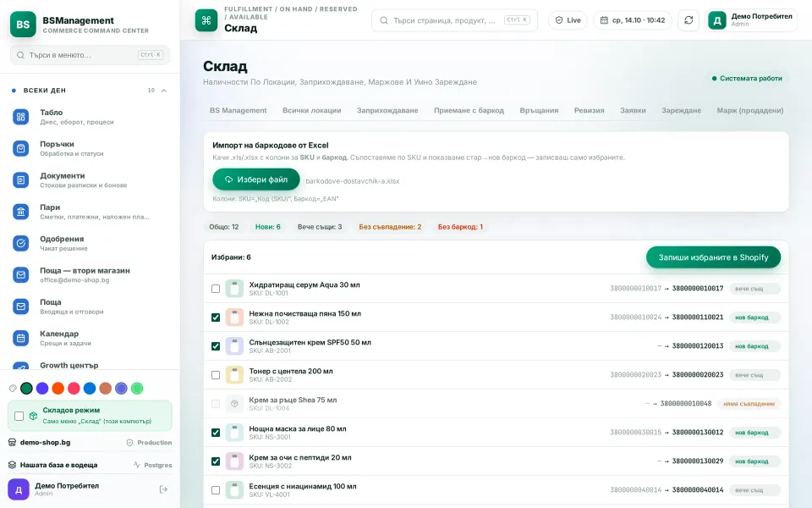Select the Пари bank icon
Viewport: 812px width, 508px height.
point(20,212)
